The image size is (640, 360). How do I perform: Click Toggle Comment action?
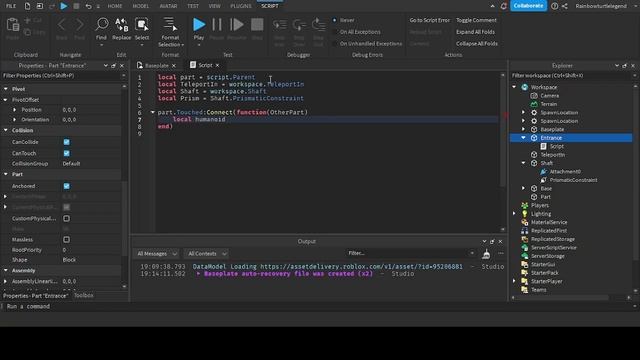[476, 20]
